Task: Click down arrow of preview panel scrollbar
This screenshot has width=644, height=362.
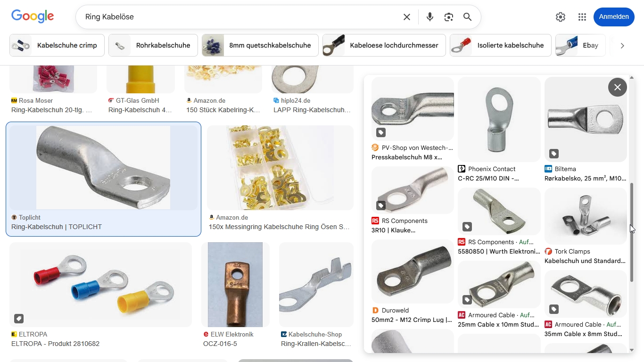Action: (632, 350)
